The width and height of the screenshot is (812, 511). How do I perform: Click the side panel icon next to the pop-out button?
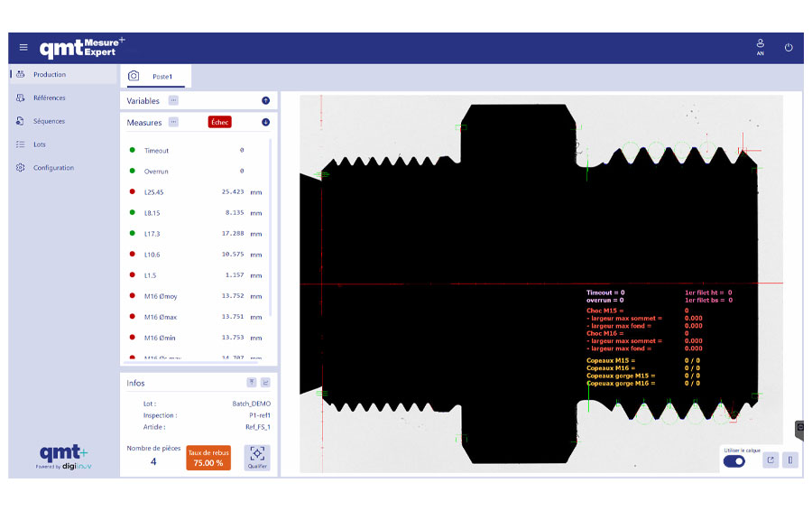(x=790, y=460)
